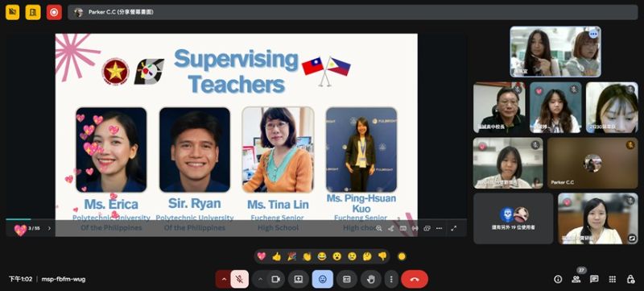This screenshot has height=291, width=644.
Task: Open meeting details info icon
Action: coord(558,279)
